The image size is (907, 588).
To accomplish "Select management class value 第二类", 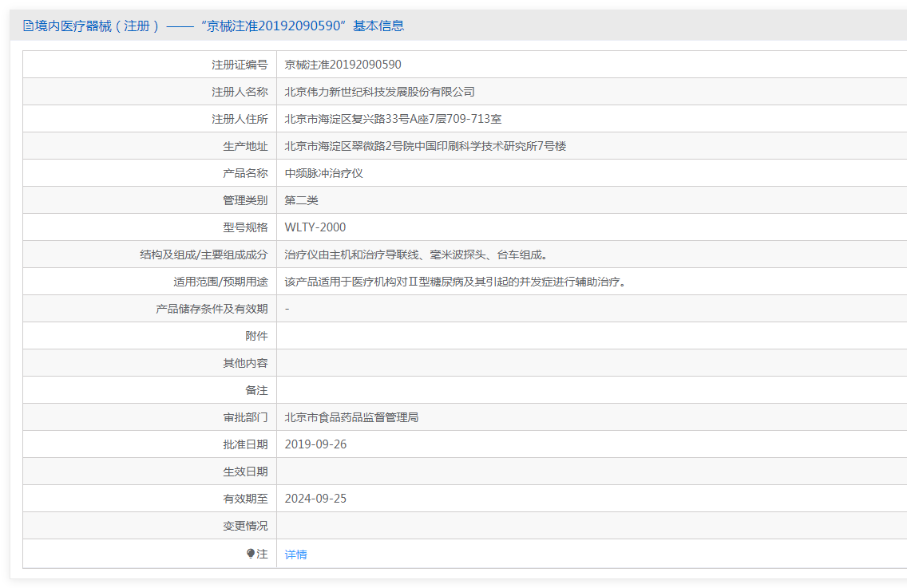I will coord(301,200).
